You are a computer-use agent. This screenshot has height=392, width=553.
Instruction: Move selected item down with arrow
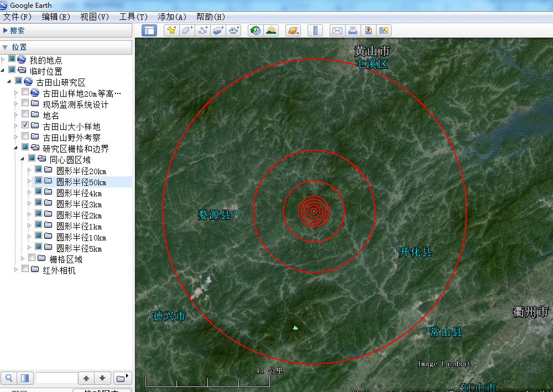click(x=102, y=378)
